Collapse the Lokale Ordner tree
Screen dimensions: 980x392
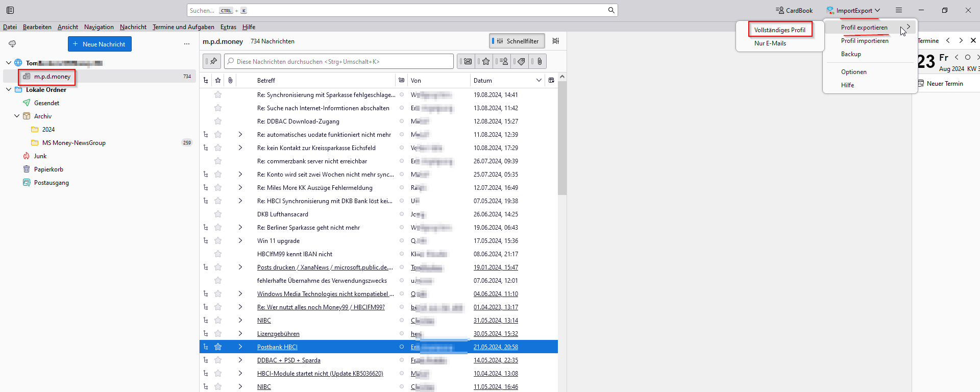click(9, 90)
